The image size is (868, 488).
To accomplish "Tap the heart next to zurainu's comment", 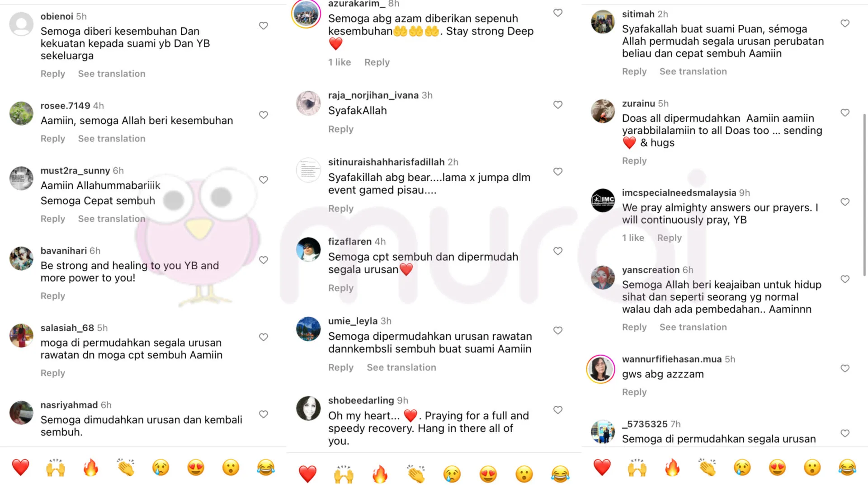I will point(845,113).
